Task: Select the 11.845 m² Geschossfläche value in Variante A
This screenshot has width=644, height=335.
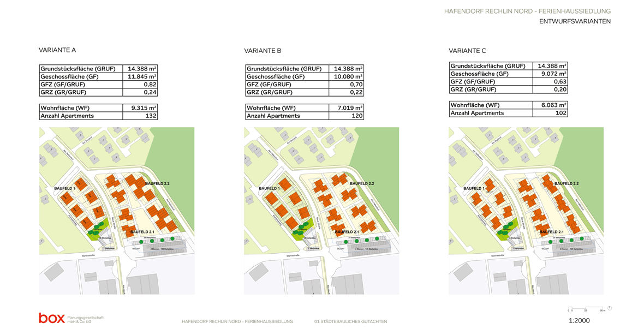Action: 140,77
